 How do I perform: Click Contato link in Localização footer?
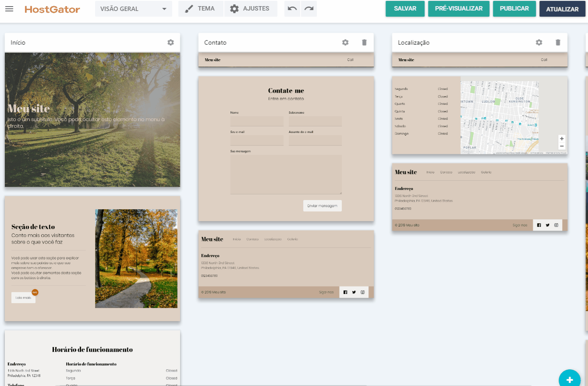click(446, 172)
